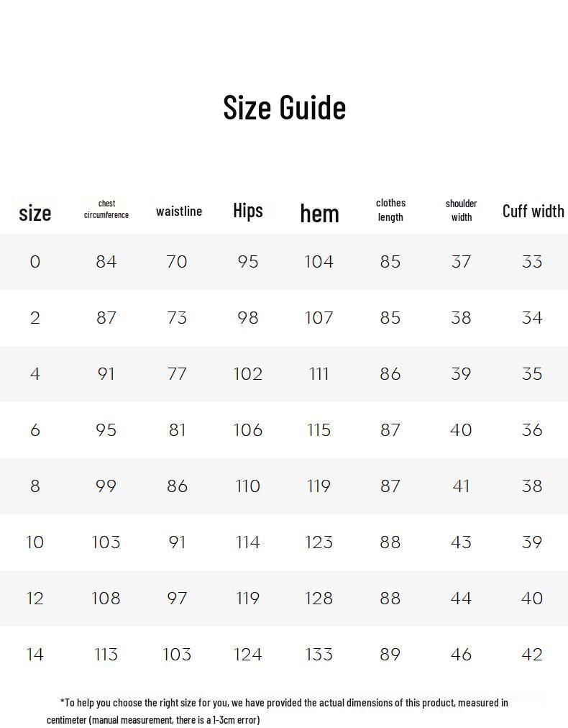The width and height of the screenshot is (568, 728).
Task: Select the shoulder width column header
Action: (461, 210)
